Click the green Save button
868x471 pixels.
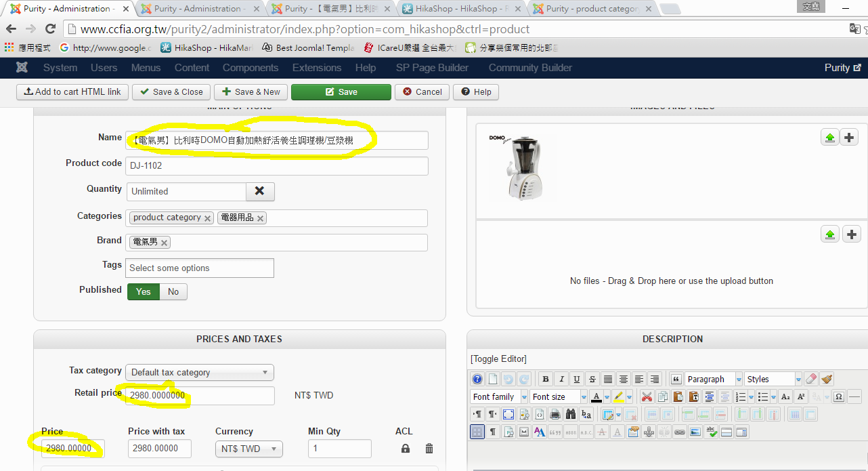[x=341, y=92]
